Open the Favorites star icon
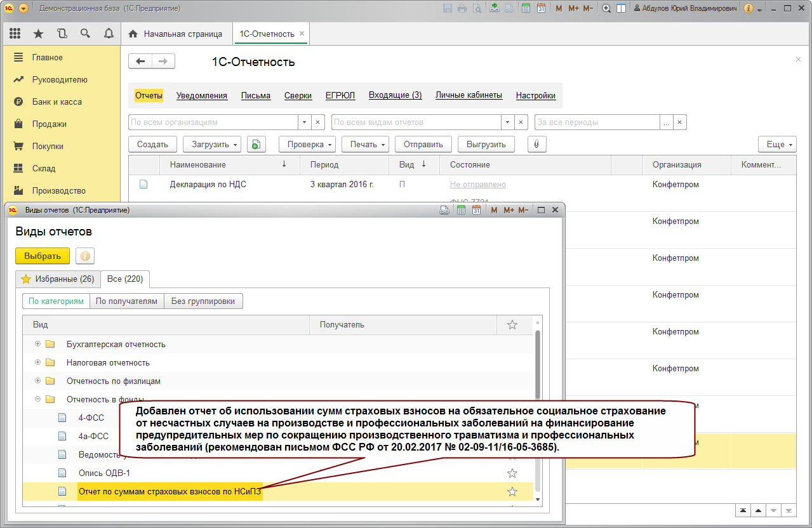Viewport: 812px width, 528px height. (x=38, y=34)
